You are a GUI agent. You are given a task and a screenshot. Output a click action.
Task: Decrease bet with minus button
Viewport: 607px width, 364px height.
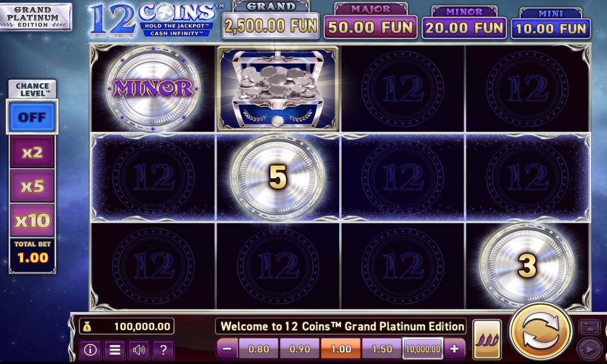point(227,348)
